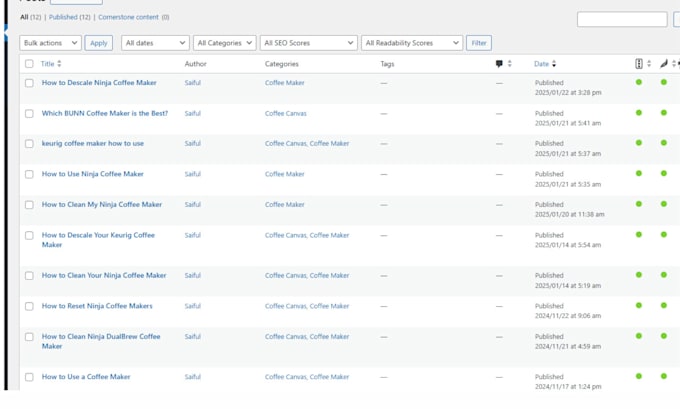
Task: Open the All Readability Scores dropdown
Action: point(412,43)
